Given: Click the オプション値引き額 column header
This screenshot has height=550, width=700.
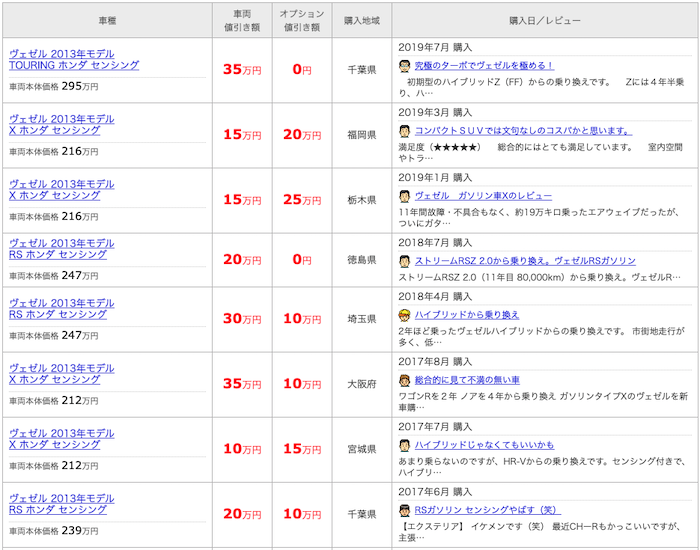Looking at the screenshot, I should coord(302,21).
